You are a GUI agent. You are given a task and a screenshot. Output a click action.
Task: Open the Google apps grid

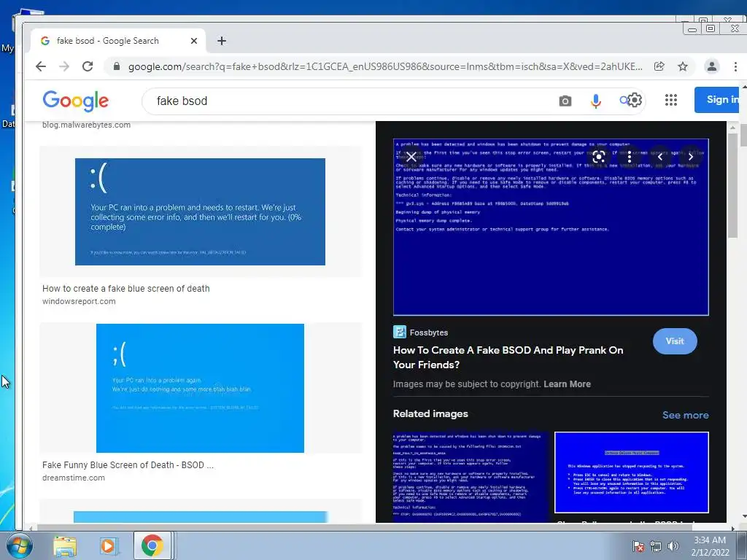point(671,100)
